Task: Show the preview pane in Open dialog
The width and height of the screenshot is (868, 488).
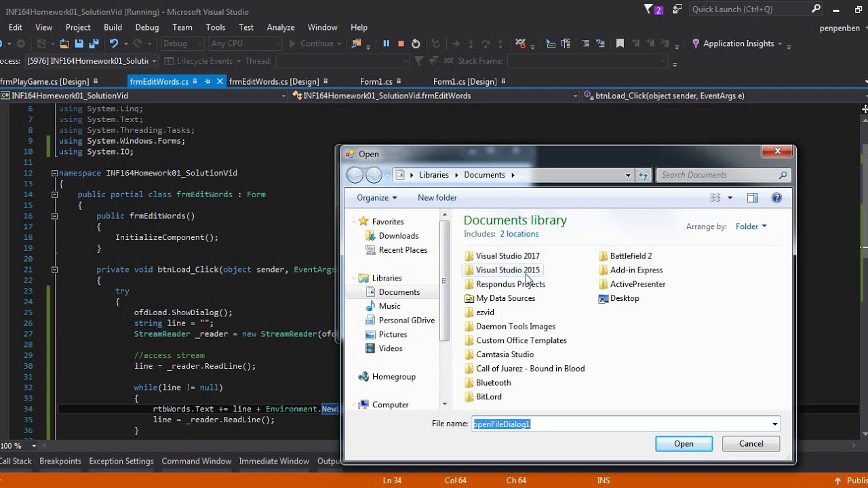Action: pyautogui.click(x=752, y=198)
